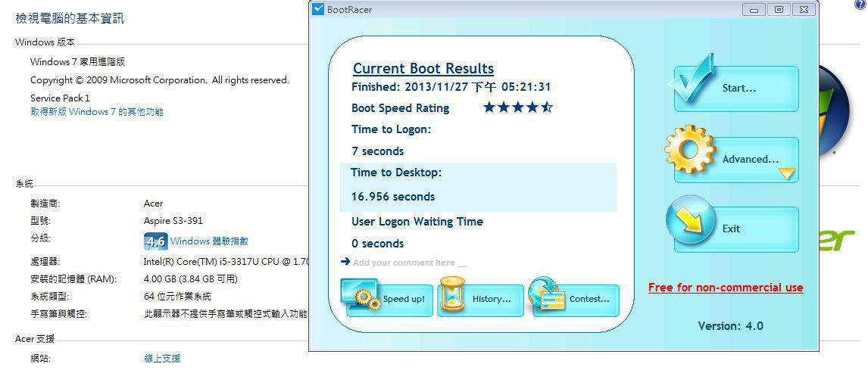The width and height of the screenshot is (868, 370).
Task: Open boot History... button
Action: (480, 300)
